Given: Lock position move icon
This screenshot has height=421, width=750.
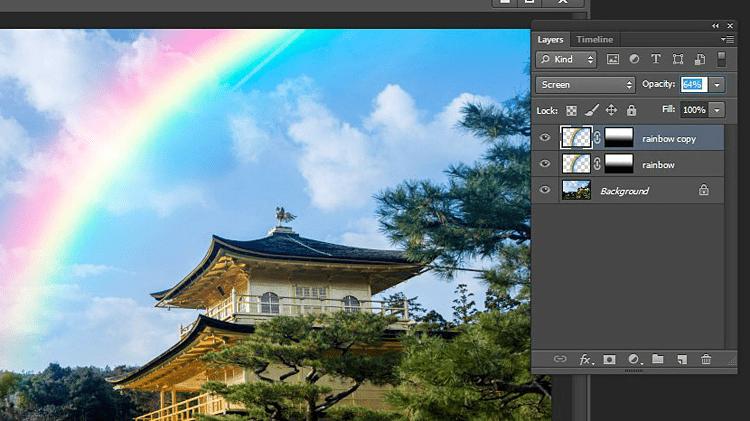Looking at the screenshot, I should click(x=611, y=111).
